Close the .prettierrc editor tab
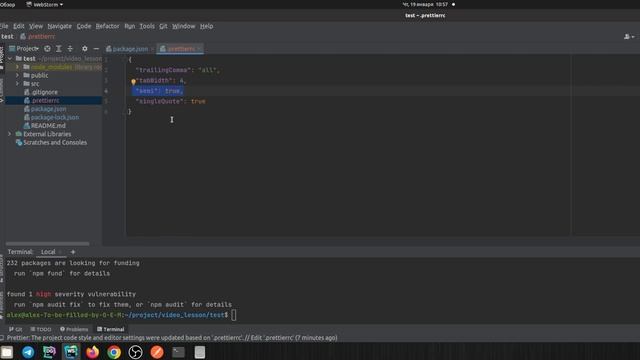 (x=200, y=49)
